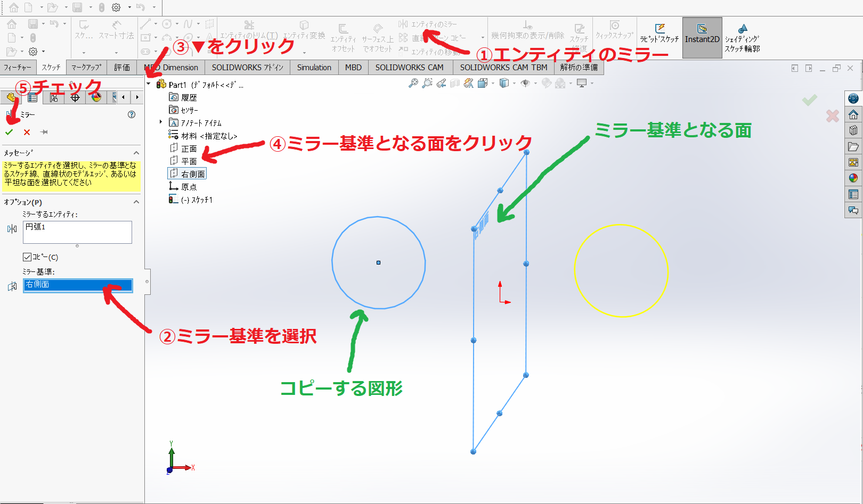Click the Previous View icon
Screen dimensions: 863x504
pos(441,83)
